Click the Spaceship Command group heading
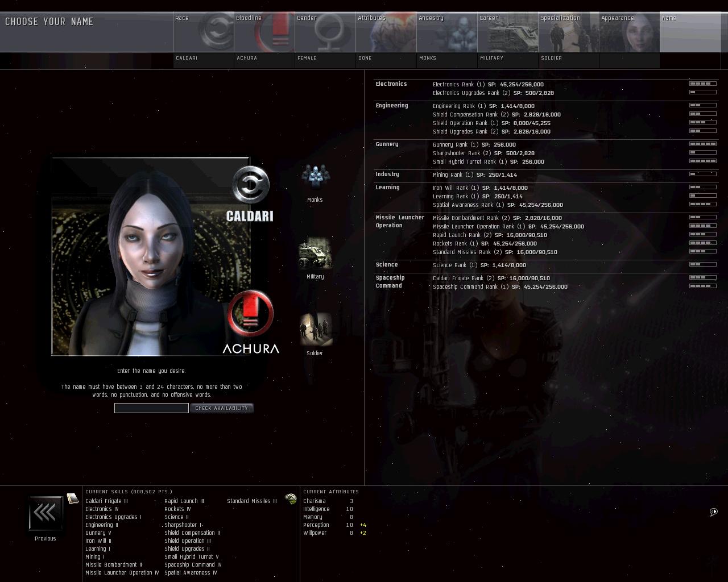728x582 pixels. (x=390, y=282)
